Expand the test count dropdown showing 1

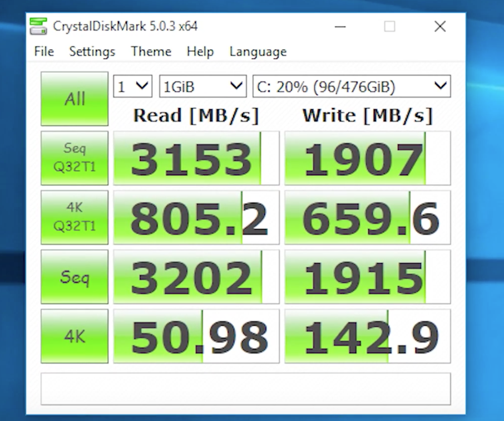tap(133, 86)
